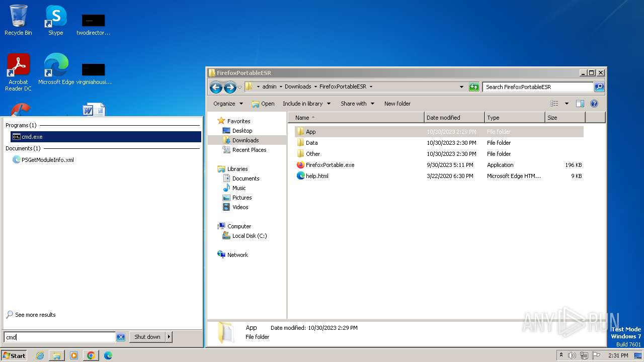Launch cmd.exe from the Programs results

[x=32, y=137]
